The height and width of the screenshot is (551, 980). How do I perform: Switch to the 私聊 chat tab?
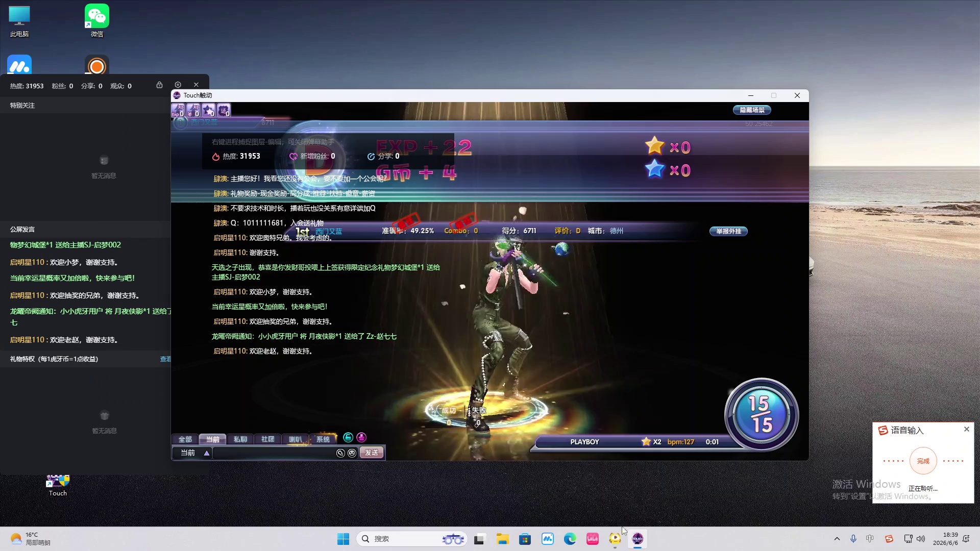pyautogui.click(x=240, y=439)
